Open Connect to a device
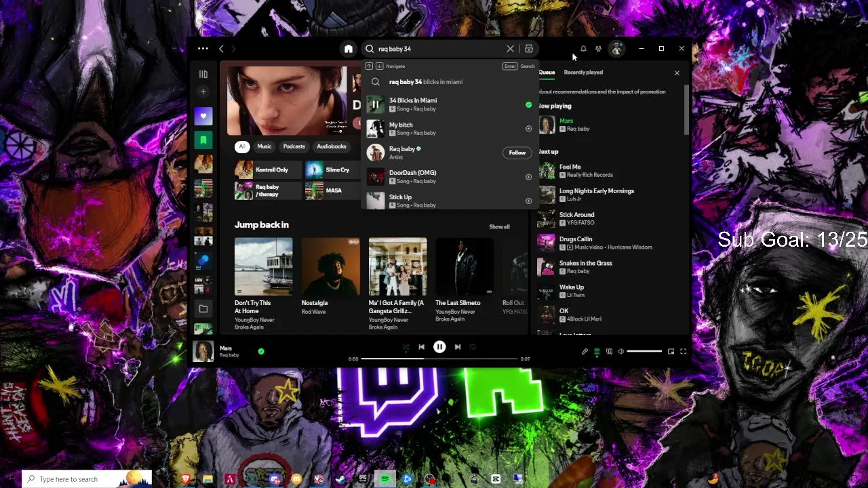Image resolution: width=868 pixels, height=488 pixels. (609, 352)
